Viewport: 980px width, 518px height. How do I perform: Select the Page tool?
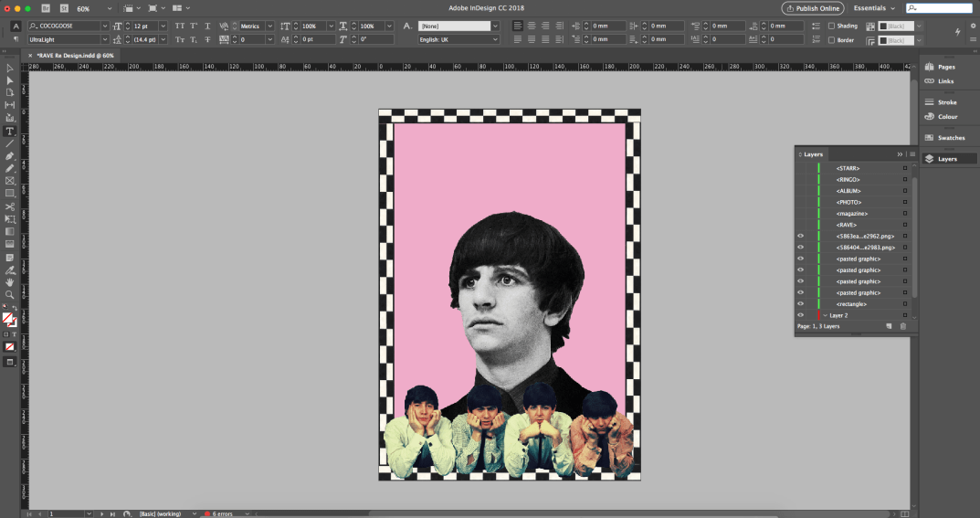(x=9, y=92)
